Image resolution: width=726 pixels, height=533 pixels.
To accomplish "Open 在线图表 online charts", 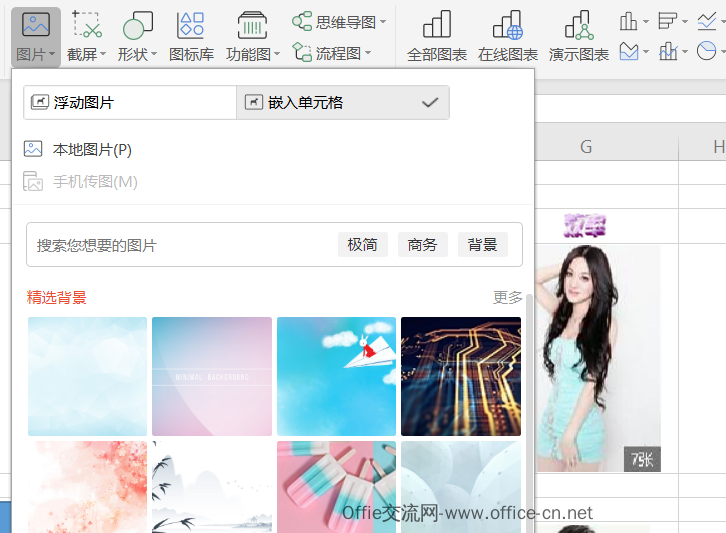I will (508, 36).
